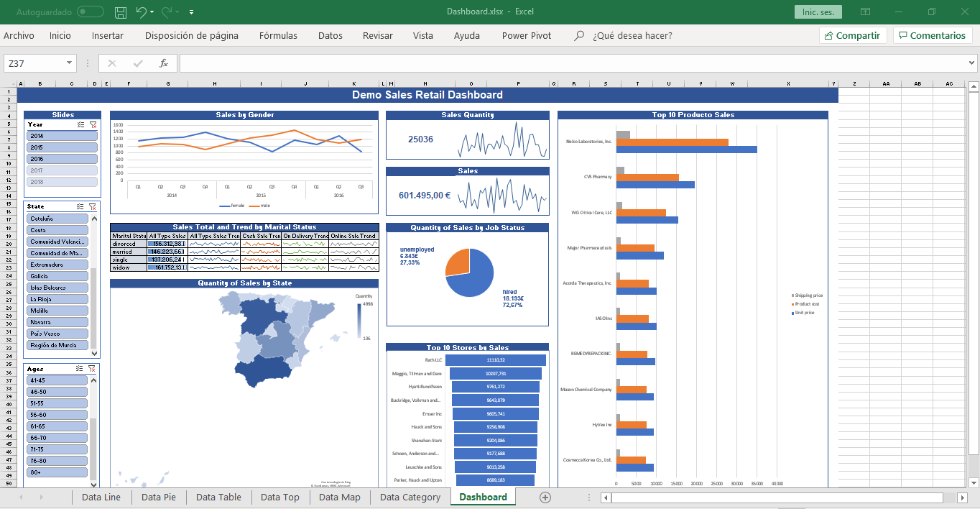The height and width of the screenshot is (509, 980).
Task: Click the Sales by Gender chart title
Action: tap(244, 115)
